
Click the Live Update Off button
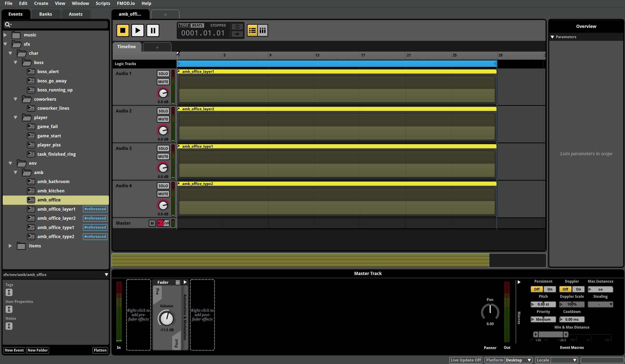465,360
